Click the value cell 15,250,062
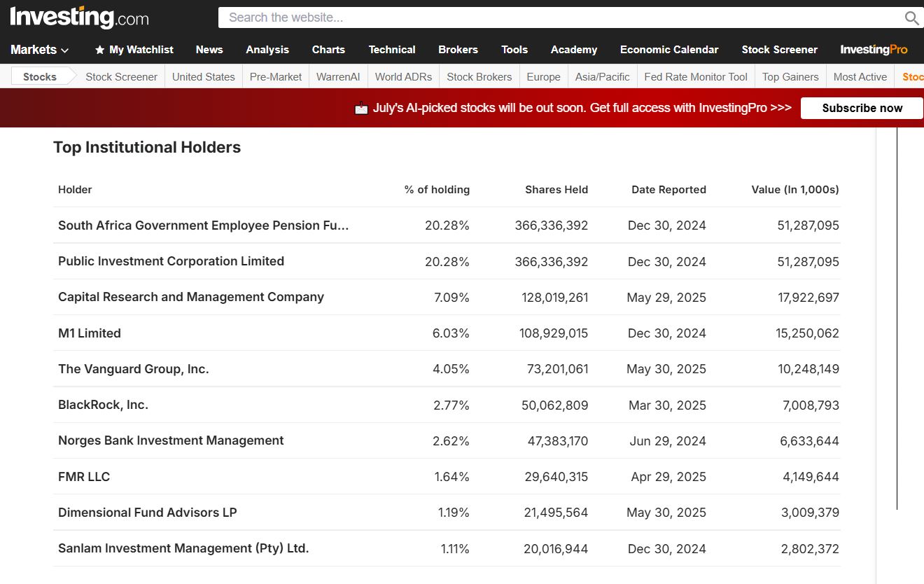Screen dimensions: 924x584 click(807, 333)
